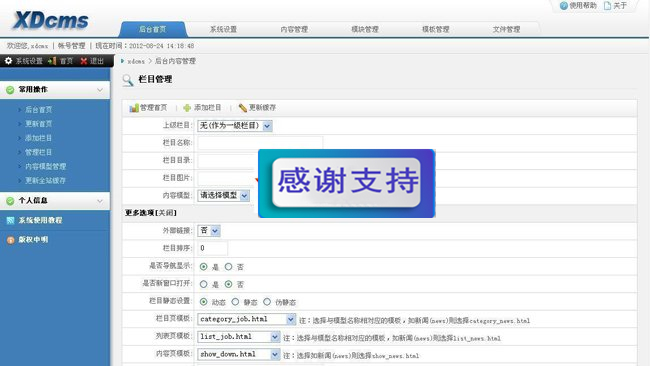Viewport: 650px width, 366px height.
Task: Click the 栏目目录 input field
Action: point(228,160)
